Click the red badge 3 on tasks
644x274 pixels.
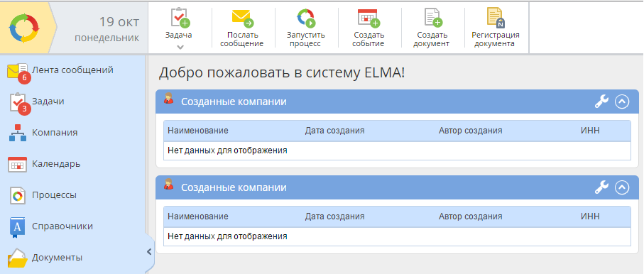24,109
